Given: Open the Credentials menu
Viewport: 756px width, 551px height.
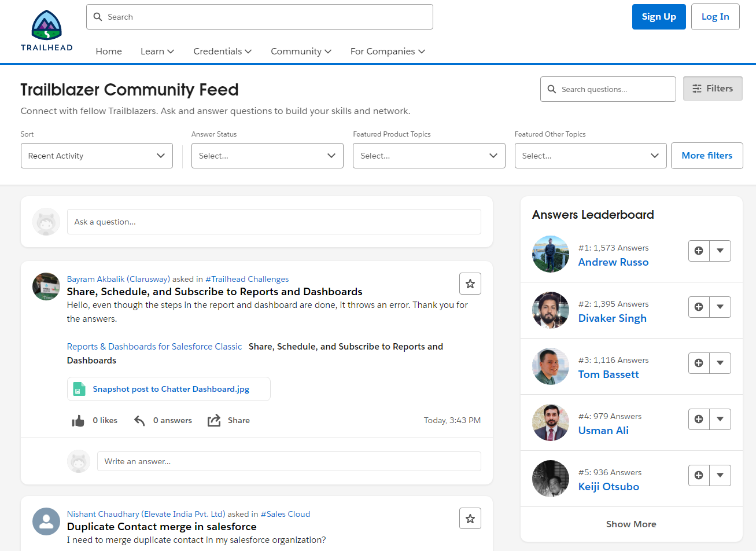Looking at the screenshot, I should click(x=223, y=51).
